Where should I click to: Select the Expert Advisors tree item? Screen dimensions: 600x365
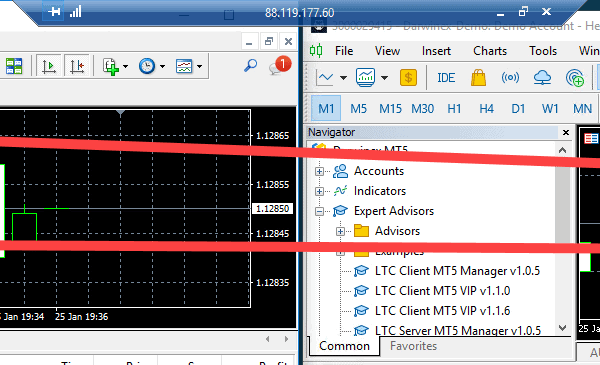tap(394, 211)
